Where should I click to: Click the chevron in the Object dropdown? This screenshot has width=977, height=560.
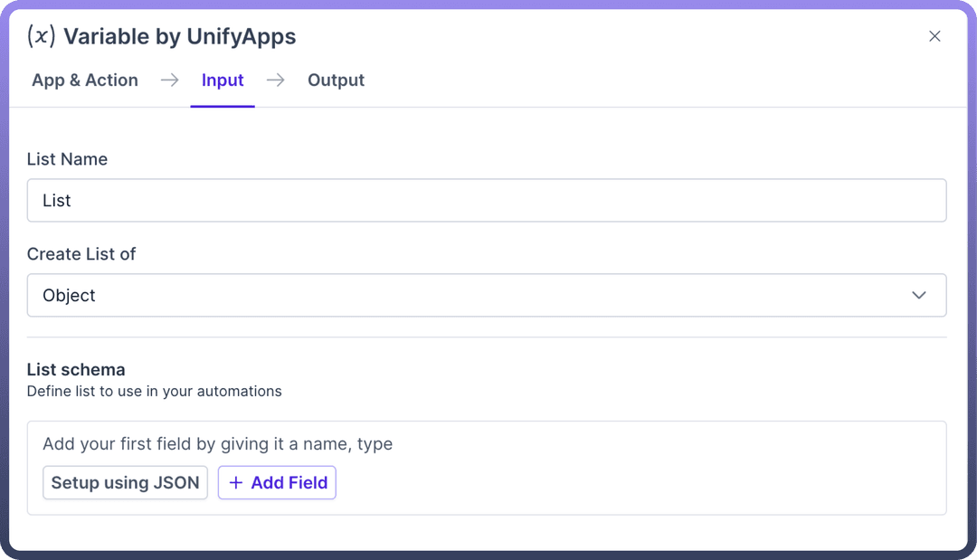[919, 296]
